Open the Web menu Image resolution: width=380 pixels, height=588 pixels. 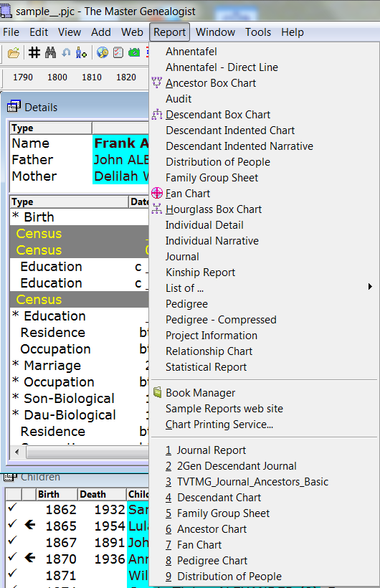pos(132,32)
